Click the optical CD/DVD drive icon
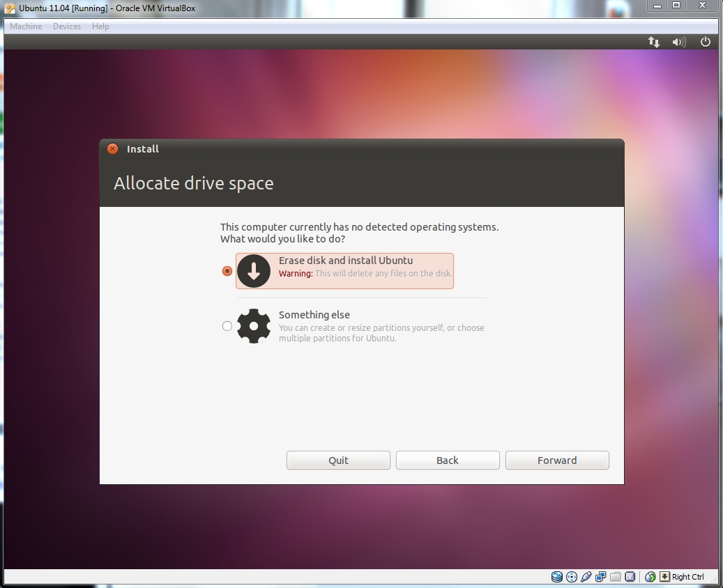723x588 pixels. pyautogui.click(x=572, y=577)
